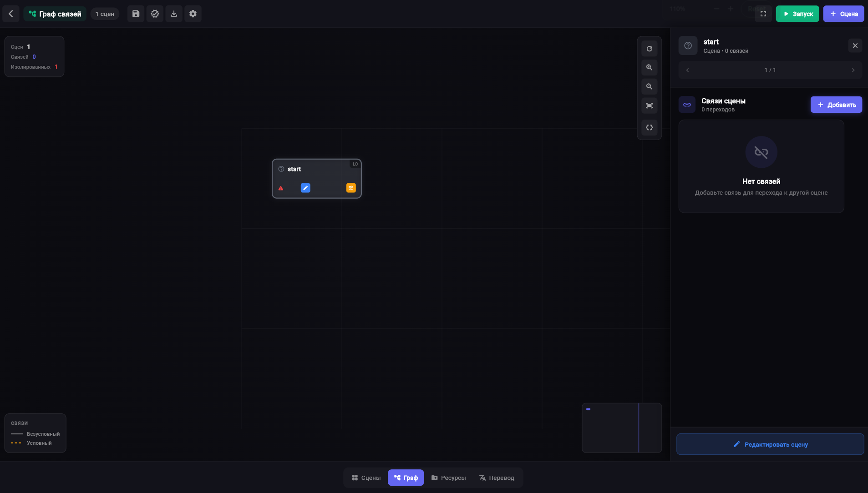The height and width of the screenshot is (493, 868).
Task: Click the save disk icon in toolbar
Action: click(136, 14)
